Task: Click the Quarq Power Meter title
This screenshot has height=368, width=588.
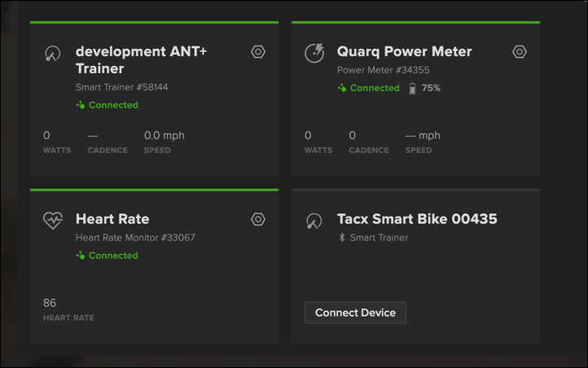Action: pyautogui.click(x=404, y=52)
